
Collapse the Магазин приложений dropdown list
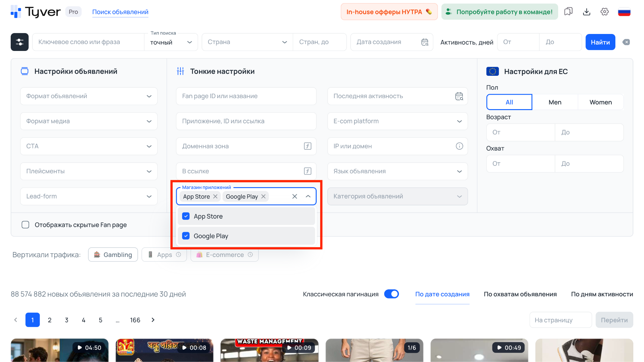(x=308, y=196)
